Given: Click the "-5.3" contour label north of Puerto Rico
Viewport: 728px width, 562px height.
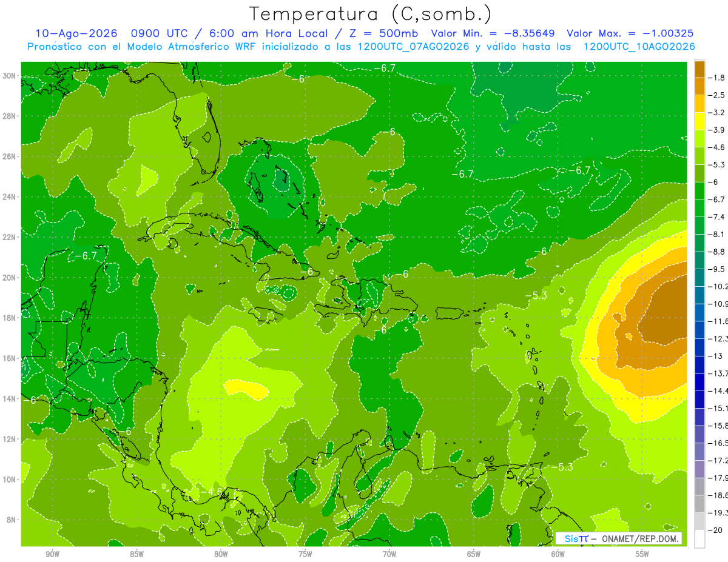Looking at the screenshot, I should [x=536, y=295].
